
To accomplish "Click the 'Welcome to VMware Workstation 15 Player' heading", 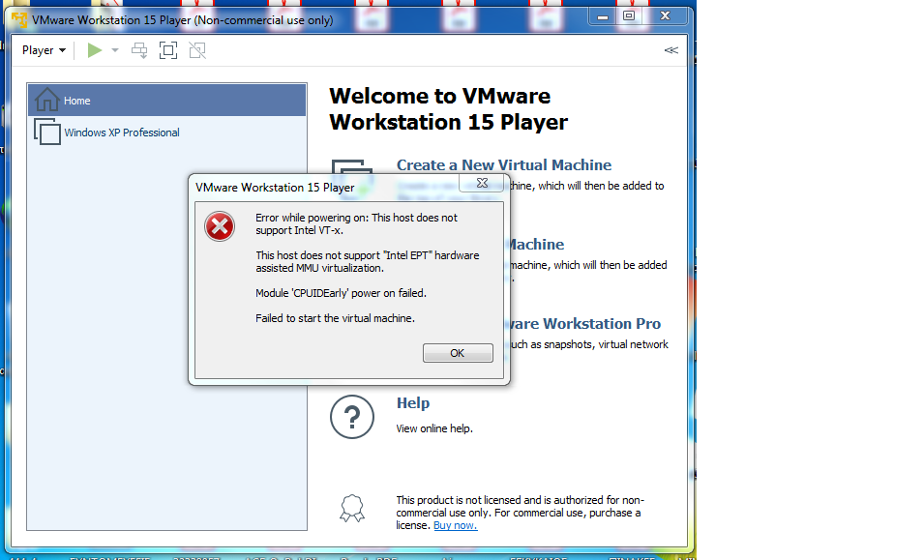I will (x=448, y=109).
